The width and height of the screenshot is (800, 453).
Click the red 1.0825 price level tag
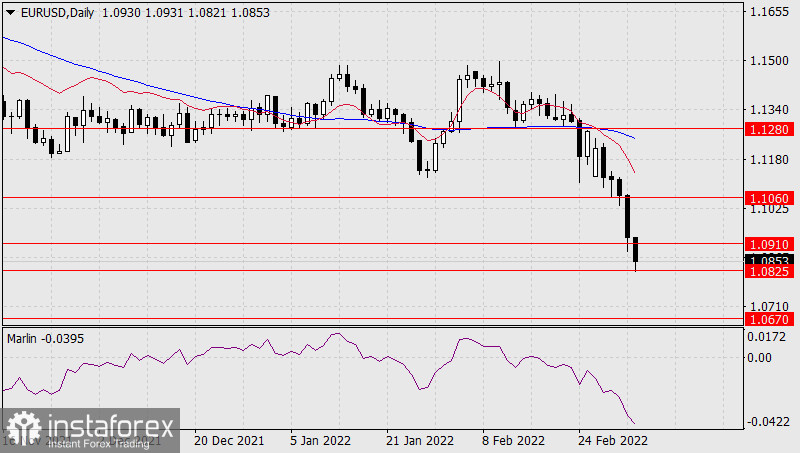click(x=769, y=271)
